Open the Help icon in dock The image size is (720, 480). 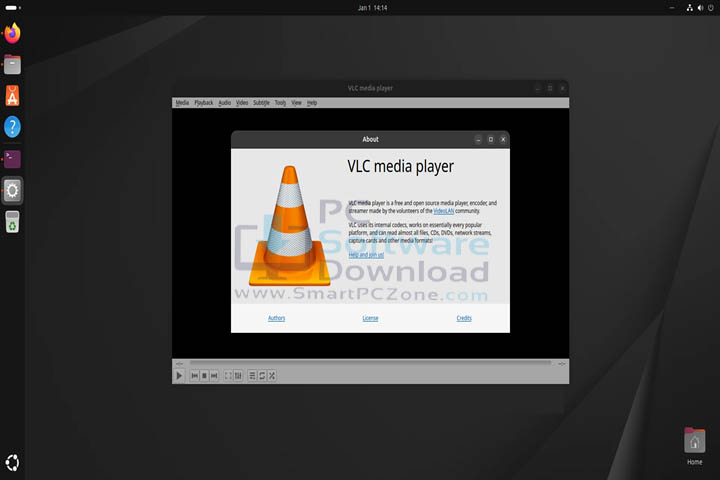point(12,127)
